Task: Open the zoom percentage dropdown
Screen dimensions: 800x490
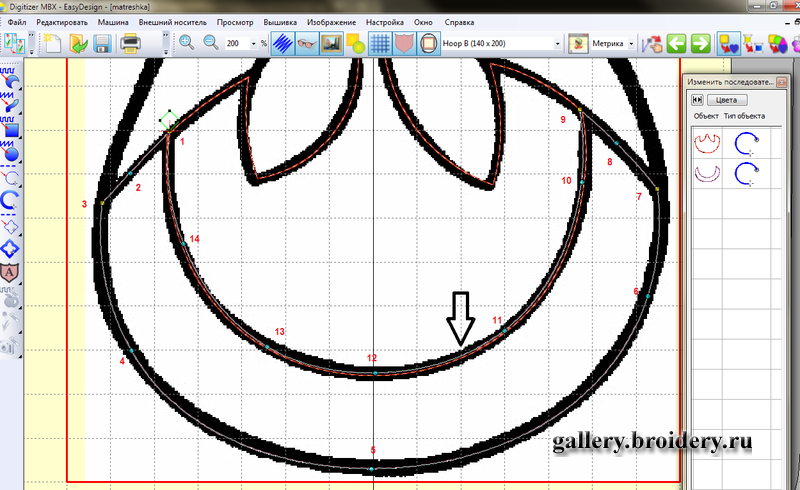Action: [251, 44]
